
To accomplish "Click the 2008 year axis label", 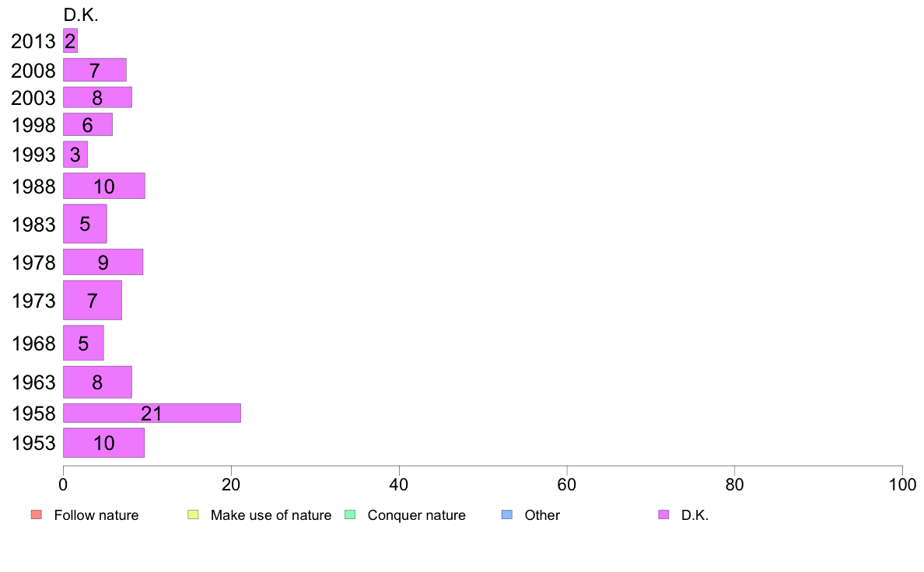I will (33, 70).
